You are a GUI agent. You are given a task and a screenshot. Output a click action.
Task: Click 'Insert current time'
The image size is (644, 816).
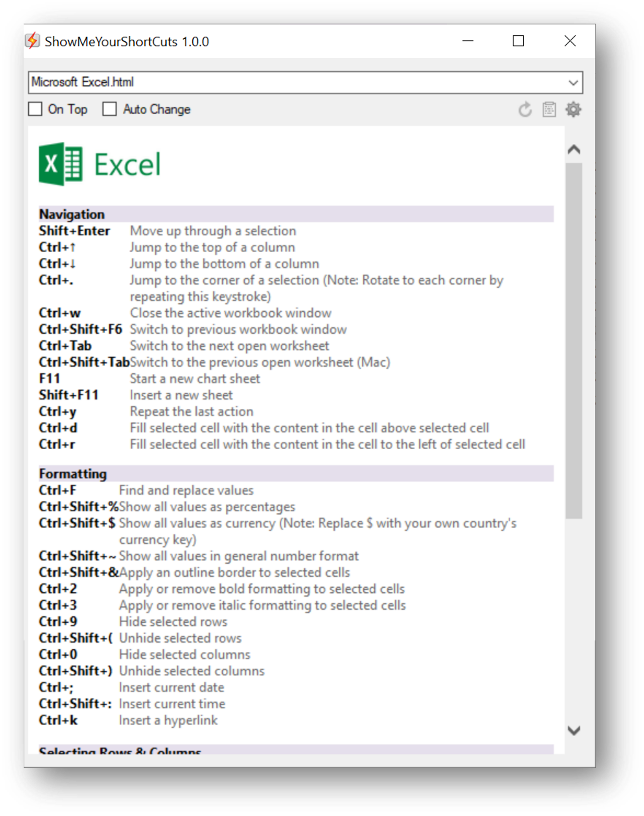point(172,704)
